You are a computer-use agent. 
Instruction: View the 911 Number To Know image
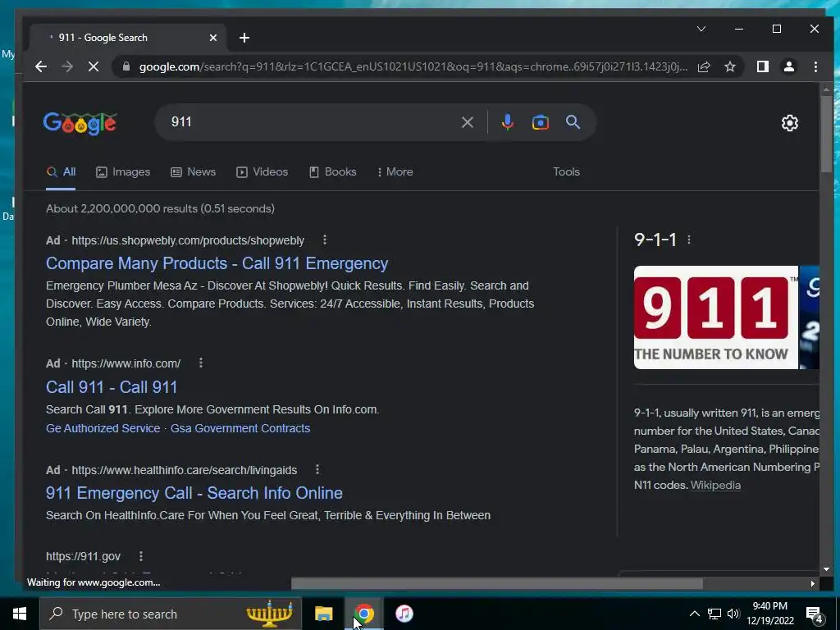coord(715,317)
